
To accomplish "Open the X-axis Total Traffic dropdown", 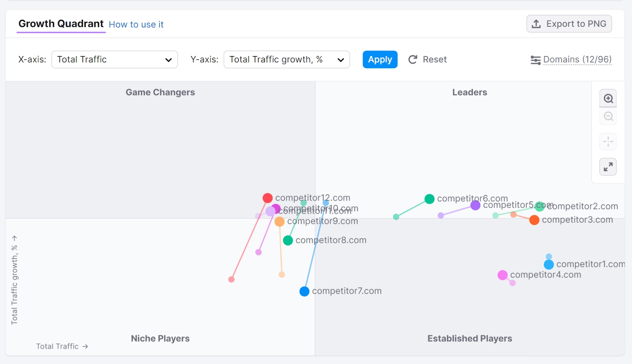I will 114,59.
